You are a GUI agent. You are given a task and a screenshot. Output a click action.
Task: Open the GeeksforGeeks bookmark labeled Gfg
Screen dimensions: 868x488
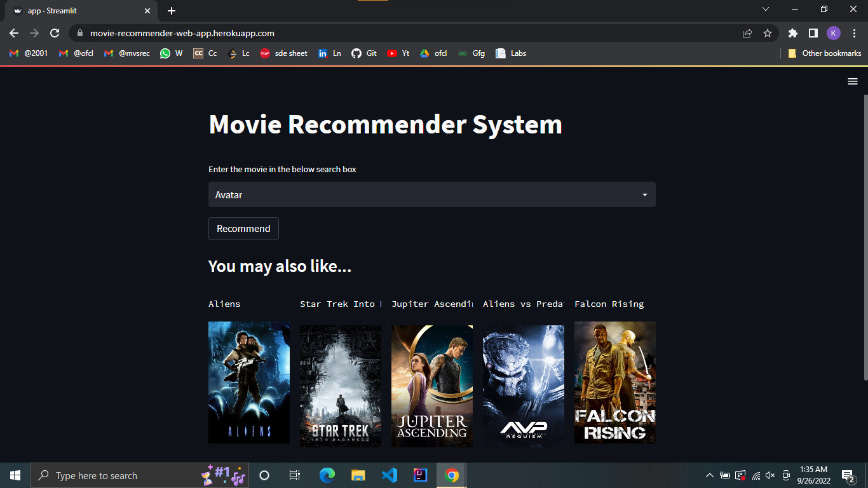(471, 53)
